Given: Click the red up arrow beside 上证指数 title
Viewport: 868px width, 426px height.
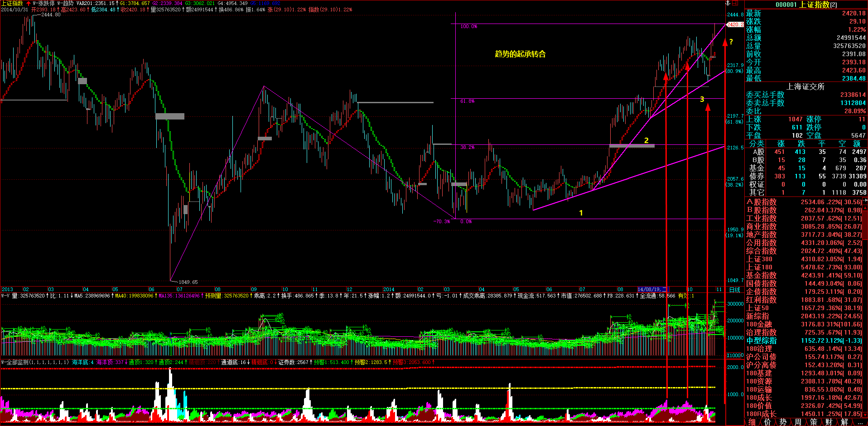Looking at the screenshot, I should click(29, 3).
